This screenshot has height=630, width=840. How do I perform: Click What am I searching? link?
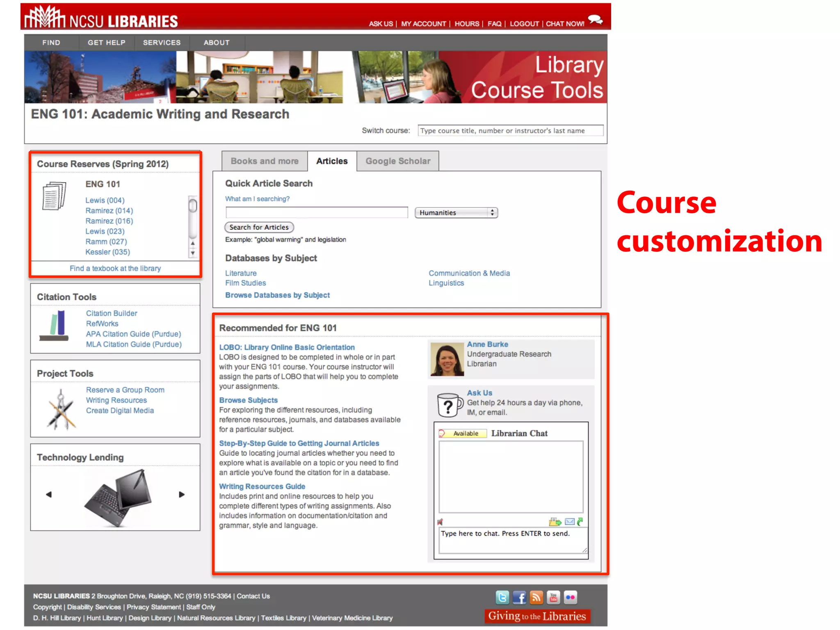click(257, 199)
